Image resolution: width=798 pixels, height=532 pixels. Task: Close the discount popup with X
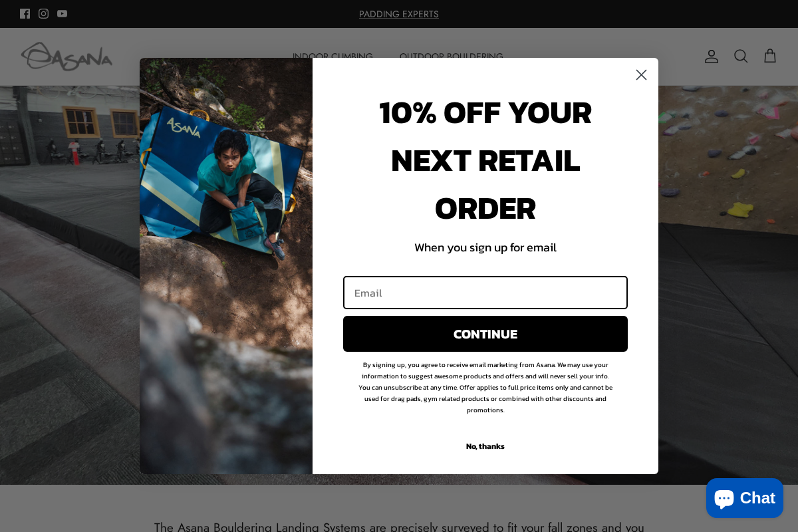tap(641, 75)
